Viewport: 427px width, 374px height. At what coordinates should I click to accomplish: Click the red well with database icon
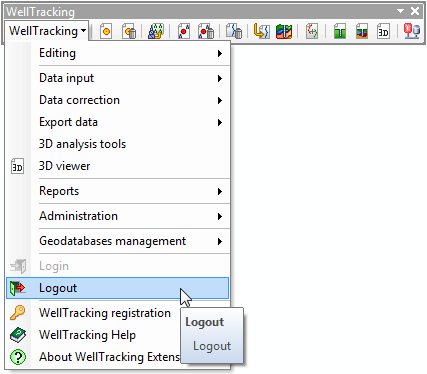412,31
